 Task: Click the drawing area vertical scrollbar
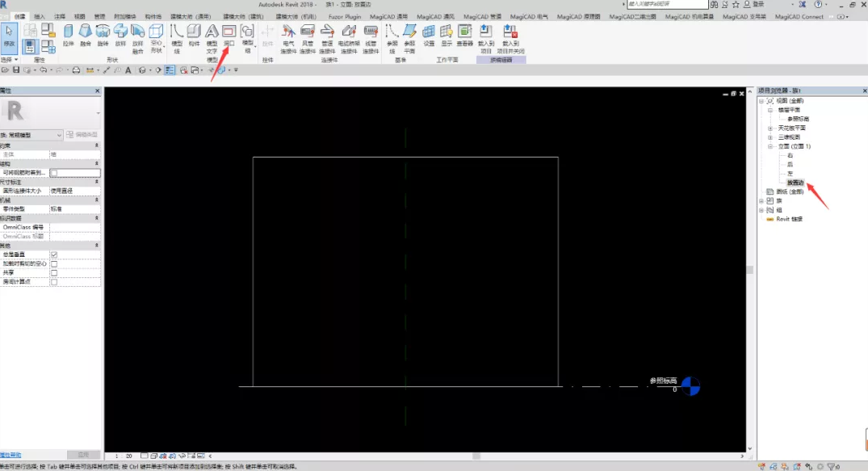click(x=750, y=270)
